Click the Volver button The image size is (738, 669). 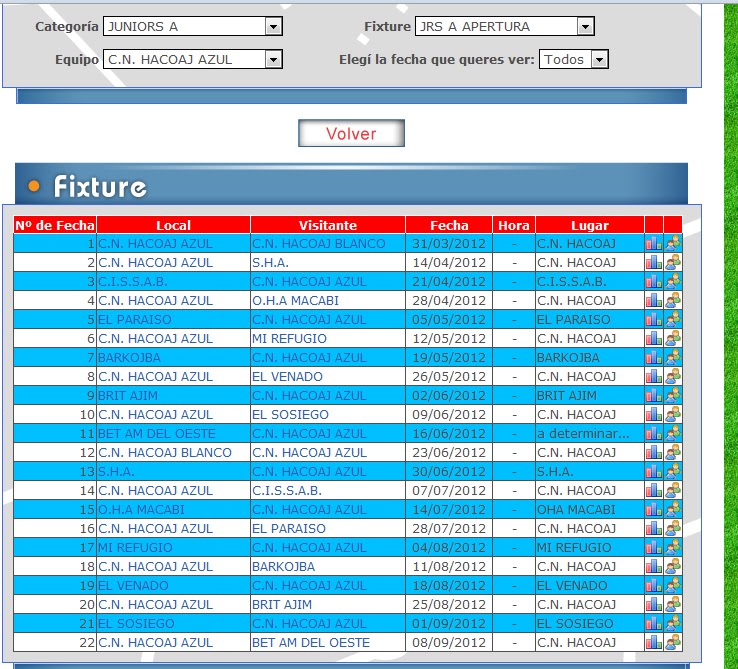351,133
